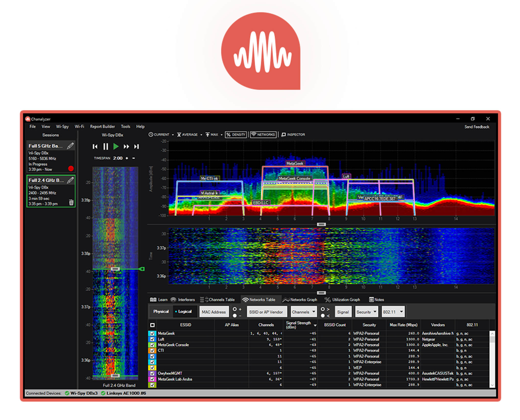Toggle the Current trace clock icon

point(151,134)
